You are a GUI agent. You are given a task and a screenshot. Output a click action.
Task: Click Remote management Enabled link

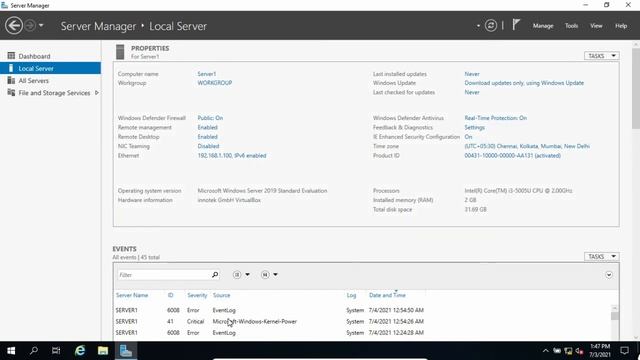pos(207,127)
